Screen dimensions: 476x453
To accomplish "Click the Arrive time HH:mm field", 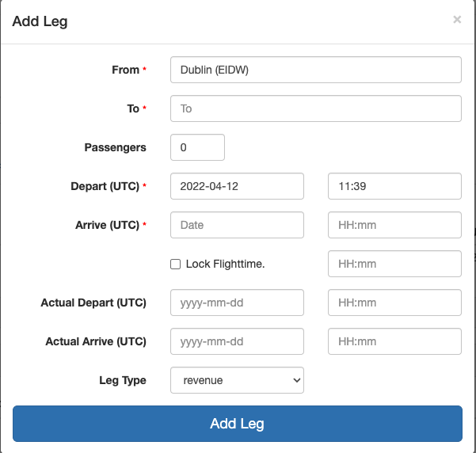I will (x=394, y=225).
